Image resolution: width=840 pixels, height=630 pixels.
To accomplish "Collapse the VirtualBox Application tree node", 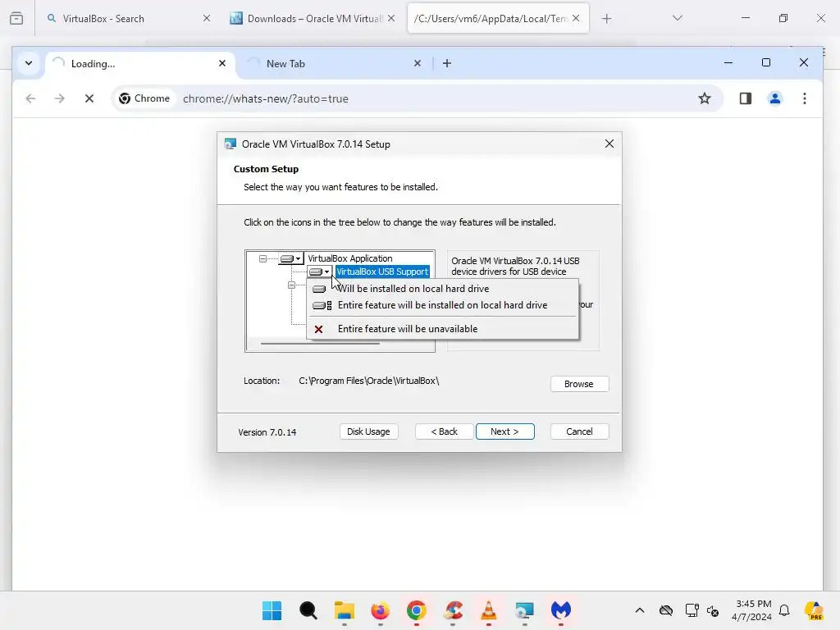I will coord(262,258).
